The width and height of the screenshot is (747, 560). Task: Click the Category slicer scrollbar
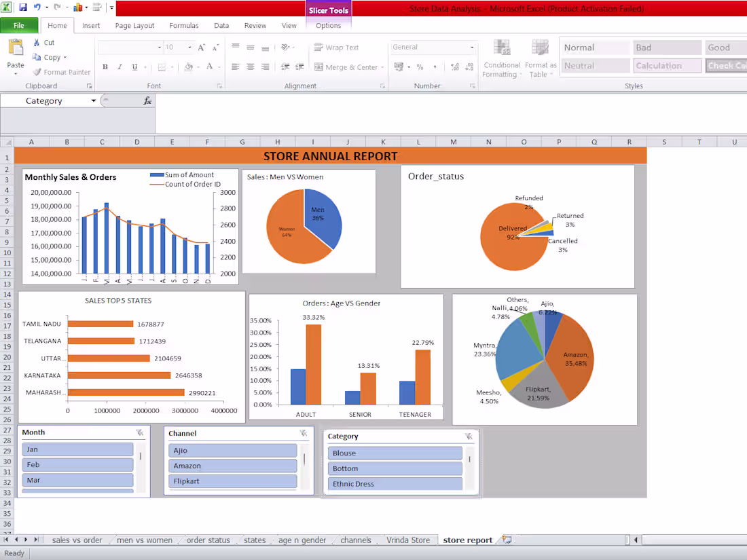[x=470, y=468]
